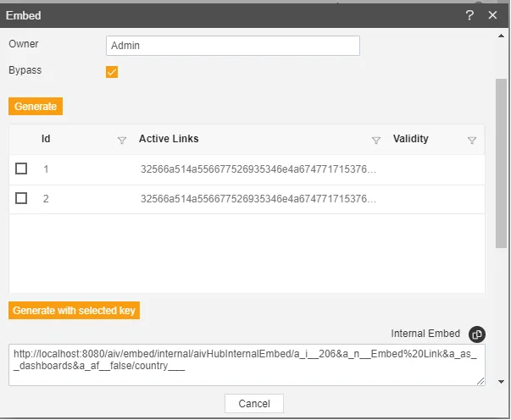Click inside the Internal Embed URL textarea
Screen dimensions: 511x420
[x=246, y=364]
